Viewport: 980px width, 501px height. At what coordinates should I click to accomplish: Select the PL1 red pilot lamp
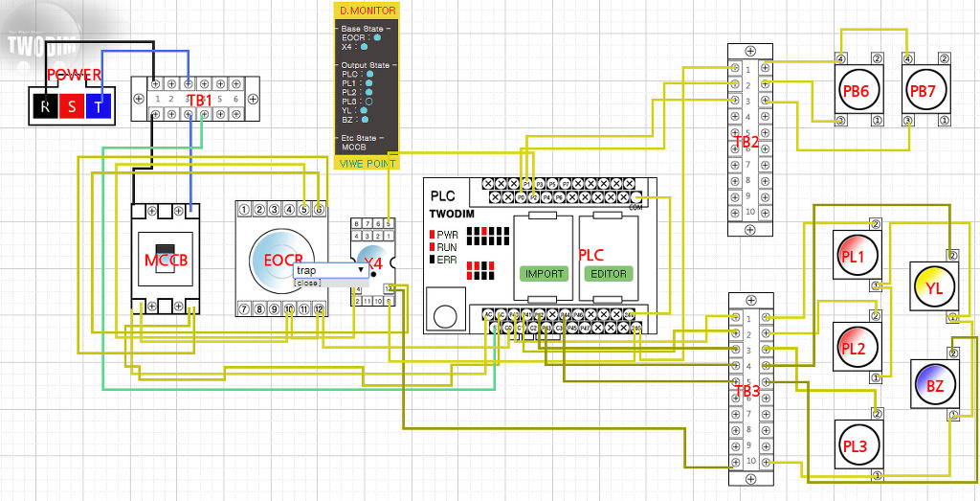tap(856, 257)
